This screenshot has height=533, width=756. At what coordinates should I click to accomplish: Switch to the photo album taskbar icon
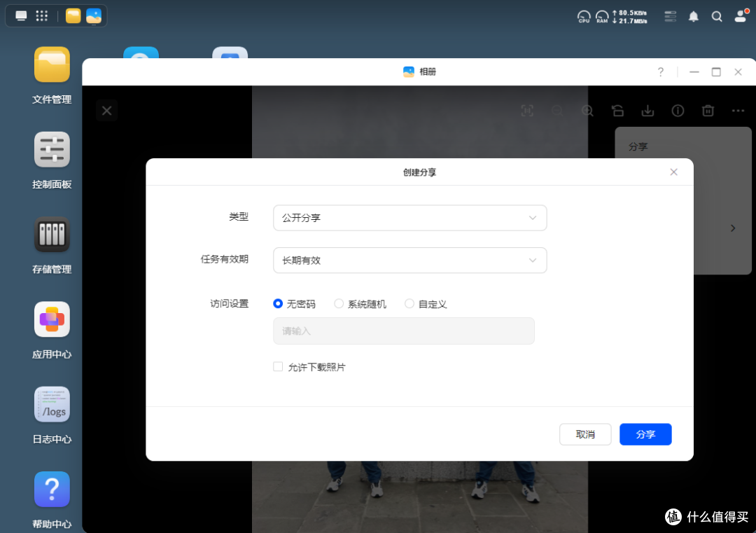pyautogui.click(x=94, y=16)
